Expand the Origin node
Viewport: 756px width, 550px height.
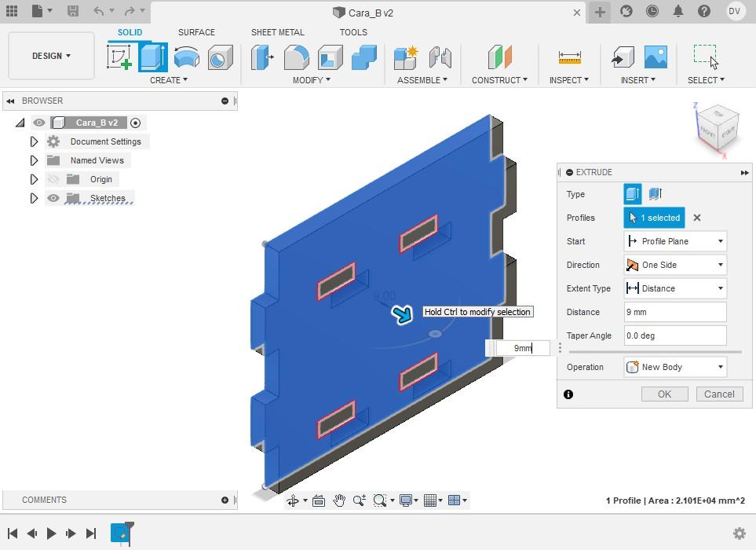pyautogui.click(x=34, y=179)
